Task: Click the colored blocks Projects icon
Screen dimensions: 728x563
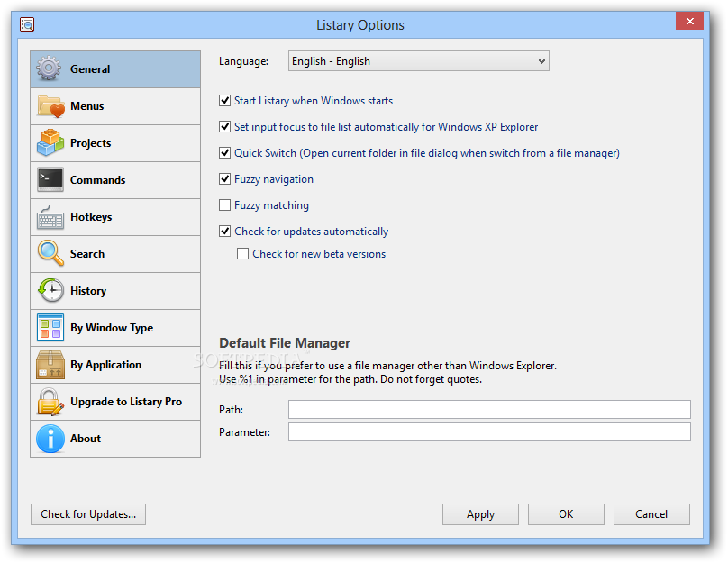Action: click(50, 143)
